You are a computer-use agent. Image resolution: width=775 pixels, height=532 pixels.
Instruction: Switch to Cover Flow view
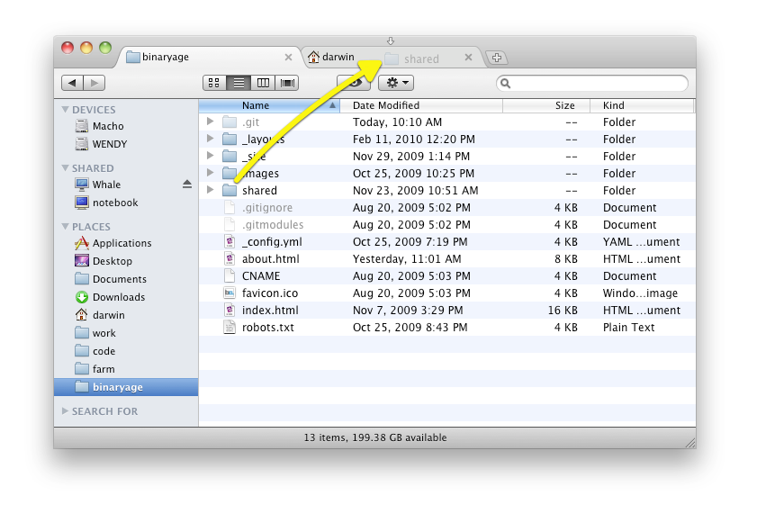(286, 82)
